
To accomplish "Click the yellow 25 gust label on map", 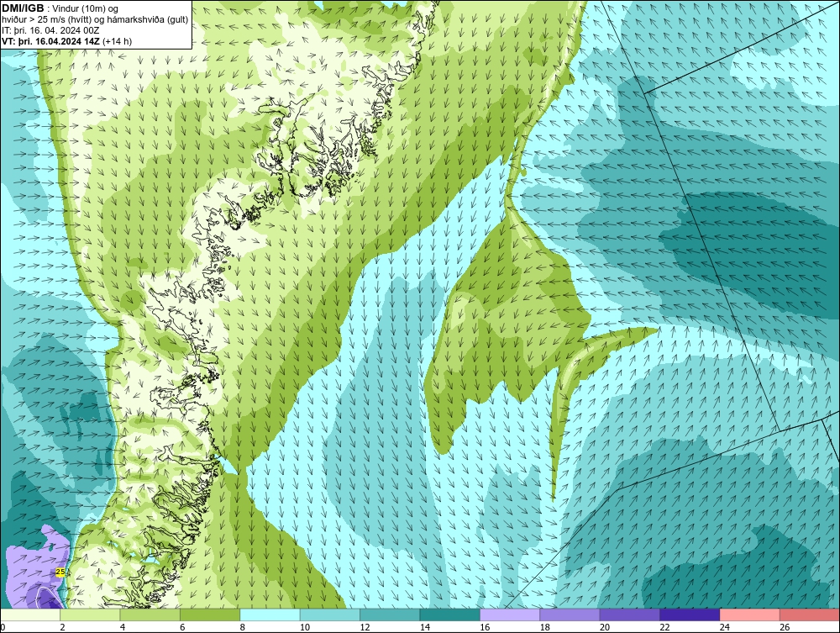I will coord(60,572).
